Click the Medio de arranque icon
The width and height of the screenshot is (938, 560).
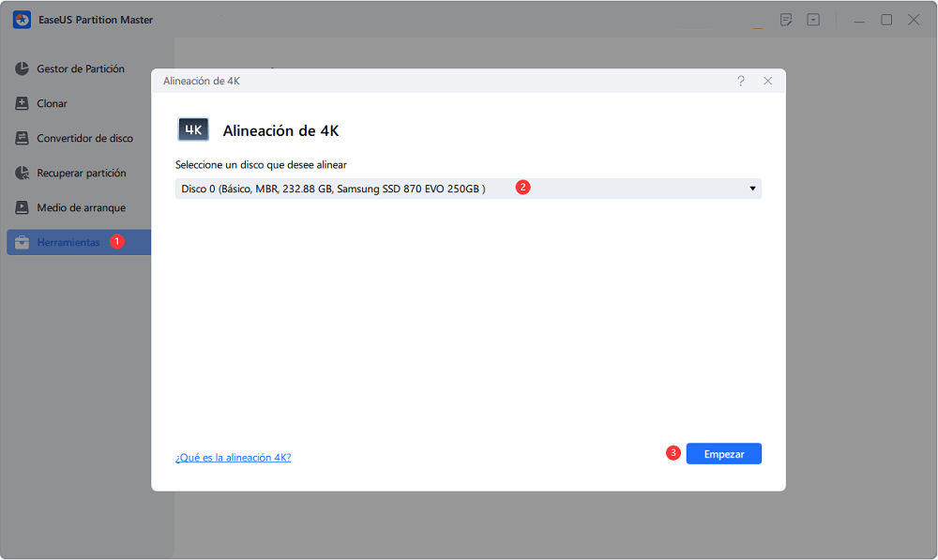23,207
